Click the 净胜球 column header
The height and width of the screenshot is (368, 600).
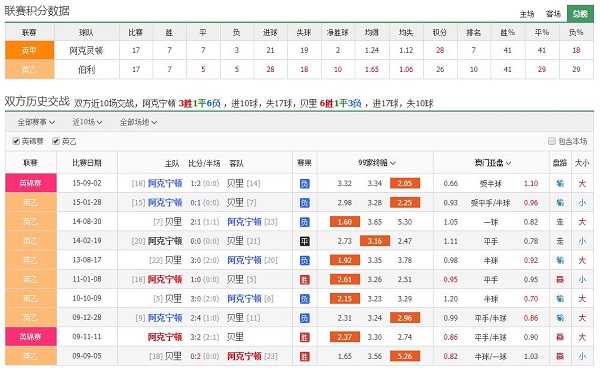tap(338, 33)
